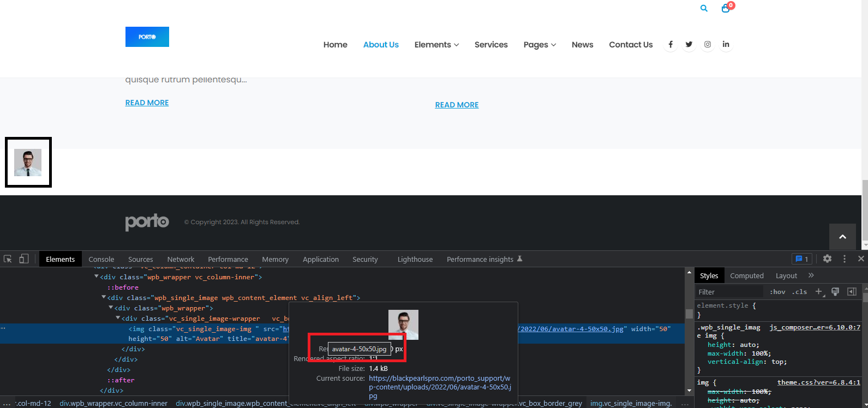Image resolution: width=868 pixels, height=408 pixels.
Task: Switch to the Application tab
Action: pyautogui.click(x=321, y=259)
